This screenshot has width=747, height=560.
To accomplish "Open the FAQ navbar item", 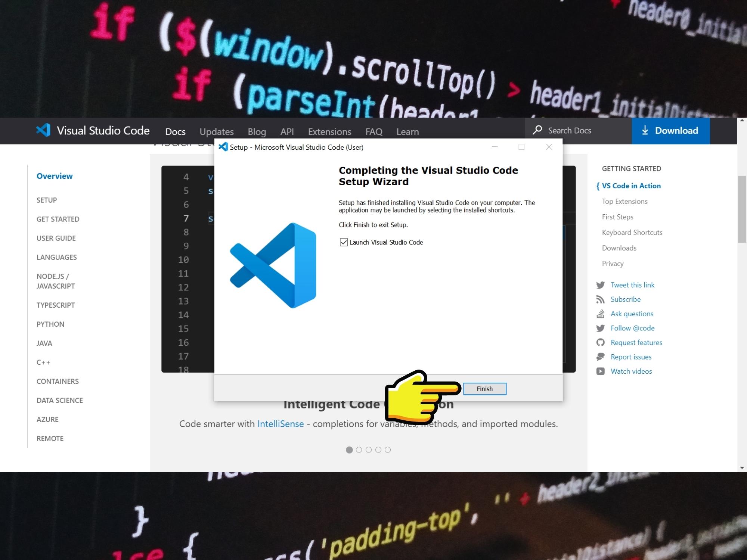I will pyautogui.click(x=374, y=131).
